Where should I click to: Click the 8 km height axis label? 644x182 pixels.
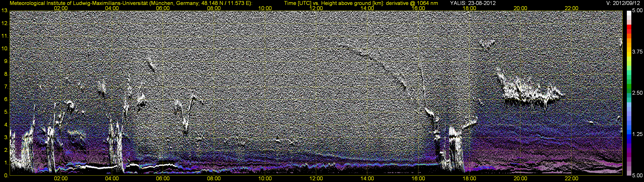click(x=6, y=74)
